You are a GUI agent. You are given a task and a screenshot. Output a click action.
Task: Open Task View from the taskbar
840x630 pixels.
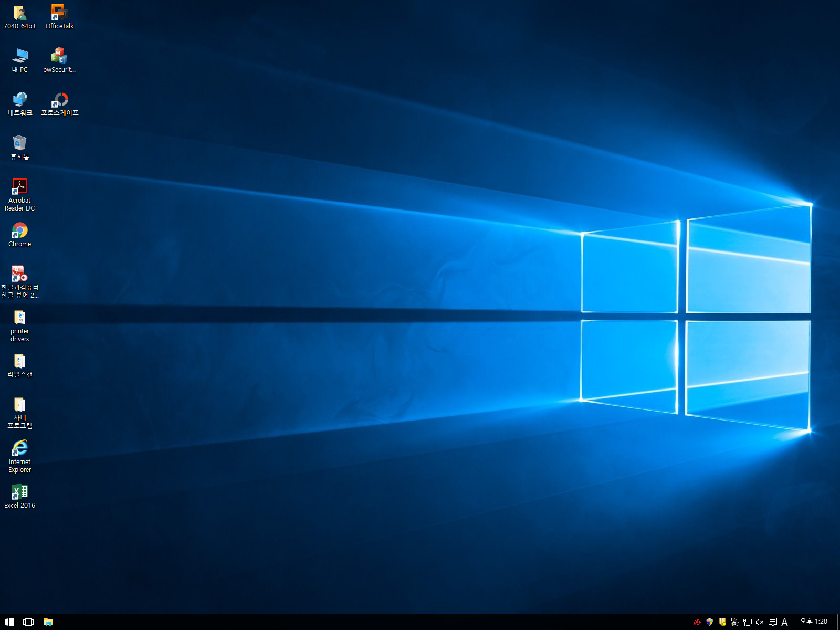pyautogui.click(x=28, y=622)
